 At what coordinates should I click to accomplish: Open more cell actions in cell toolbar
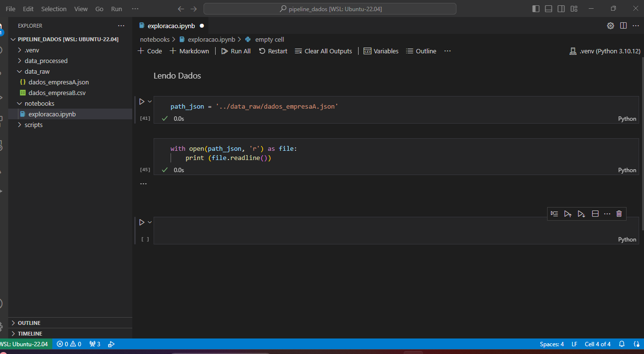pyautogui.click(x=607, y=214)
